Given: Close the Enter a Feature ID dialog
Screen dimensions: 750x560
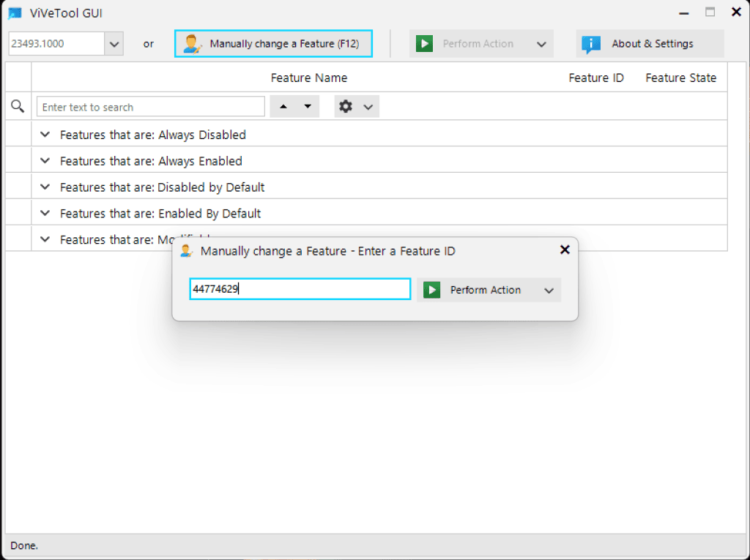Looking at the screenshot, I should [565, 250].
